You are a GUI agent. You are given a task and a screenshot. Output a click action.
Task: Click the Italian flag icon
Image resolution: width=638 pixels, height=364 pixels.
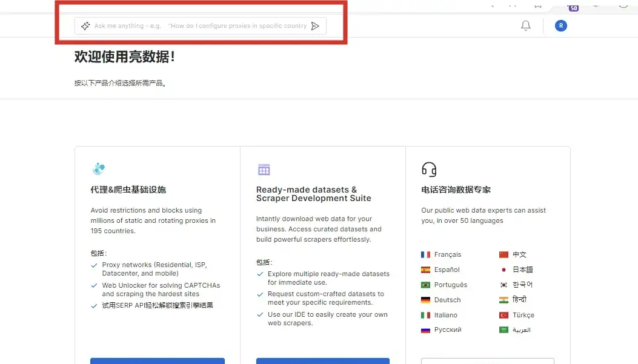425,315
